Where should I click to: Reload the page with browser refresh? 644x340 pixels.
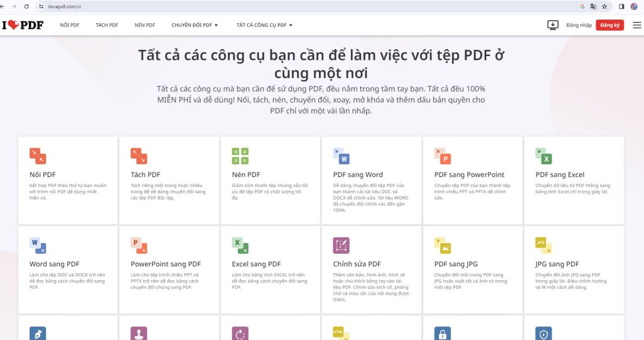point(26,6)
